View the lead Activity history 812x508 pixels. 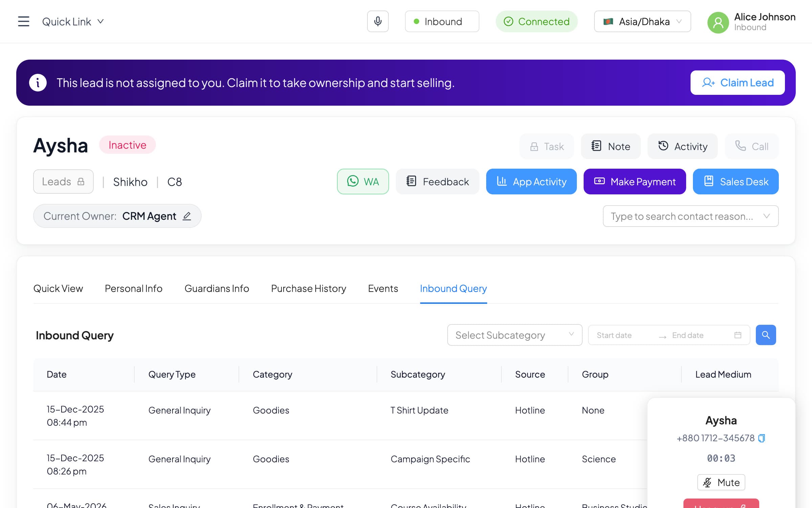click(682, 146)
